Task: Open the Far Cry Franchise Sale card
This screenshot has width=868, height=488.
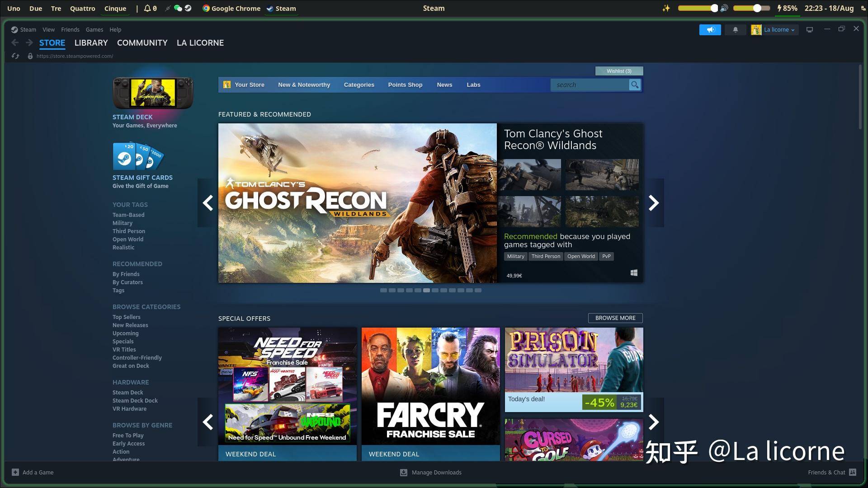Action: [x=430, y=394]
